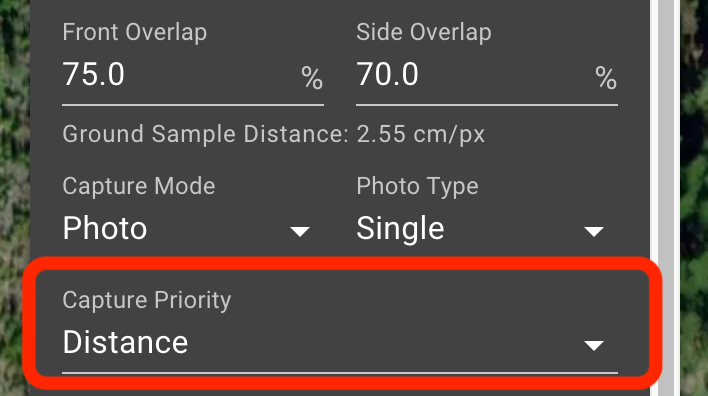Image resolution: width=708 pixels, height=396 pixels.
Task: Click the arrow beside Photo capture mode
Action: pos(300,232)
